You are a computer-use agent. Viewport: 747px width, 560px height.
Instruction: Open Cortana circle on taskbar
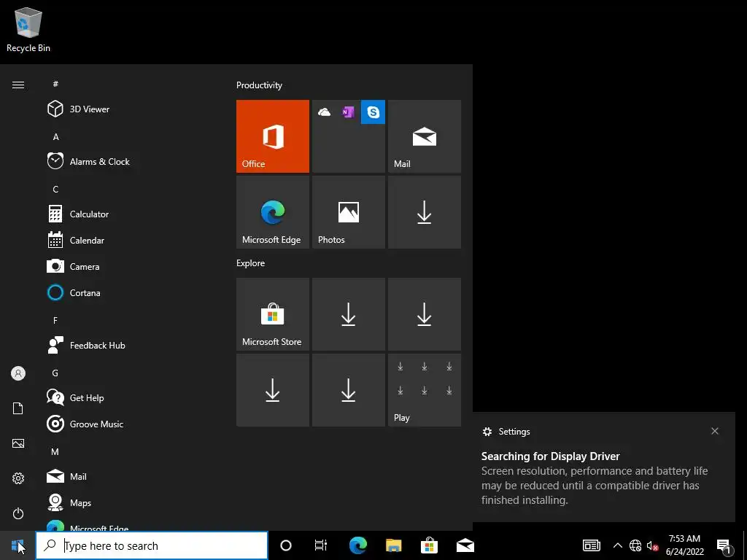[x=286, y=545]
